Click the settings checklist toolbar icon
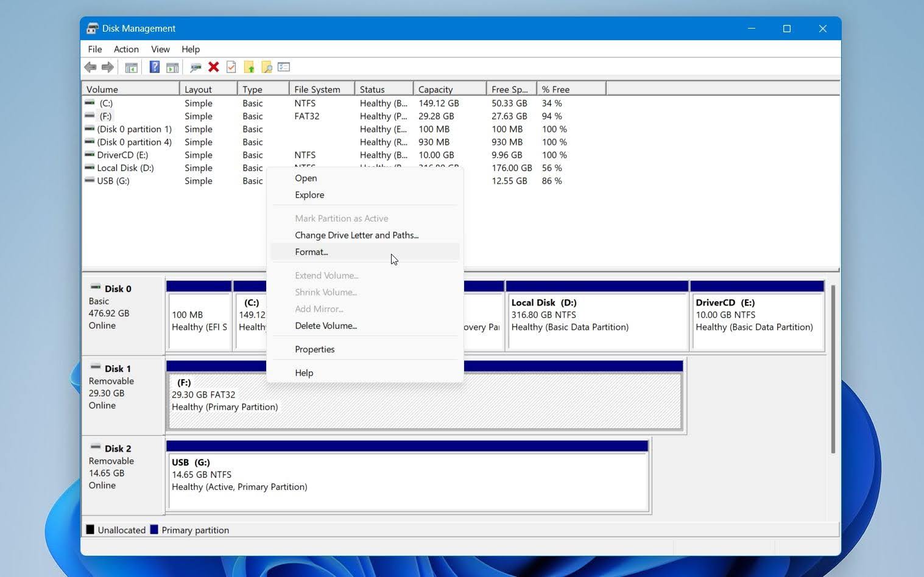The height and width of the screenshot is (577, 924). [284, 67]
